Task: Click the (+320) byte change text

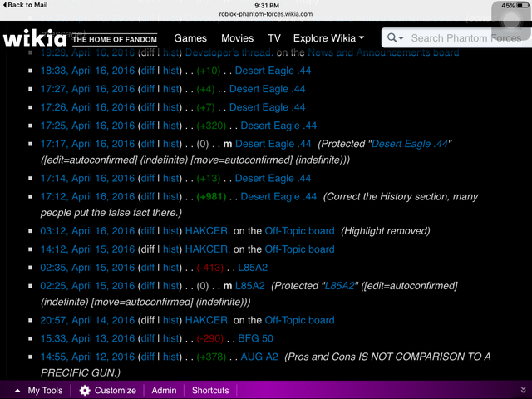Action: [211, 126]
